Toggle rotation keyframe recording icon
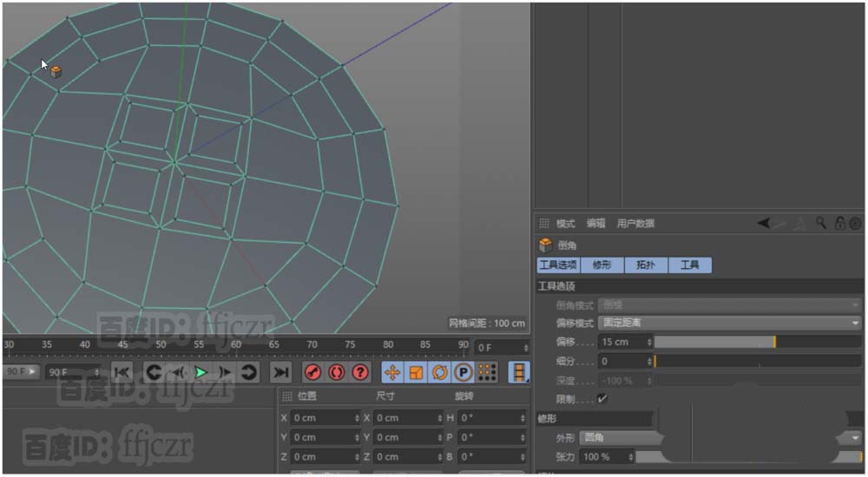 pyautogui.click(x=439, y=372)
